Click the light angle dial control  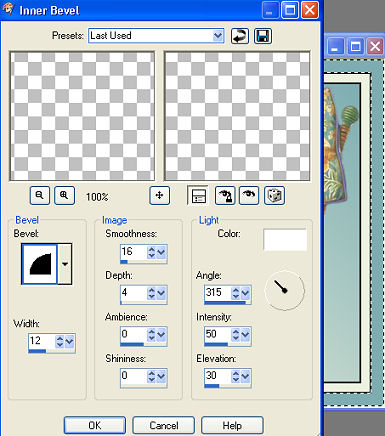coord(284,290)
